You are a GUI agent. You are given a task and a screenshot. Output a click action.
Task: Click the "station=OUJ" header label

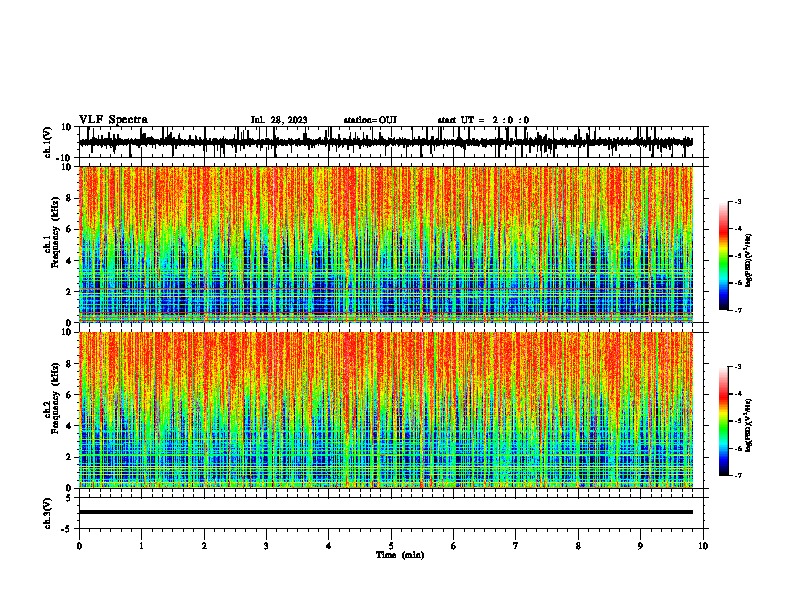click(370, 120)
